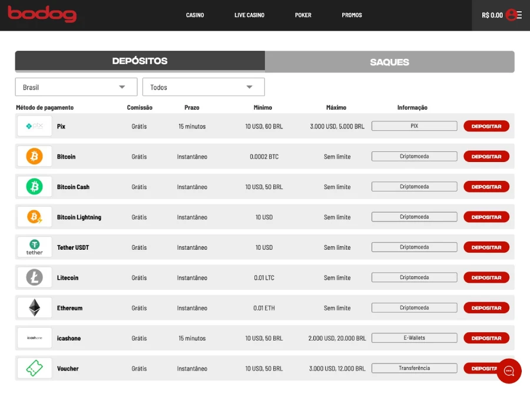Click the icashone logo
This screenshot has width=530, height=420.
[x=35, y=338]
